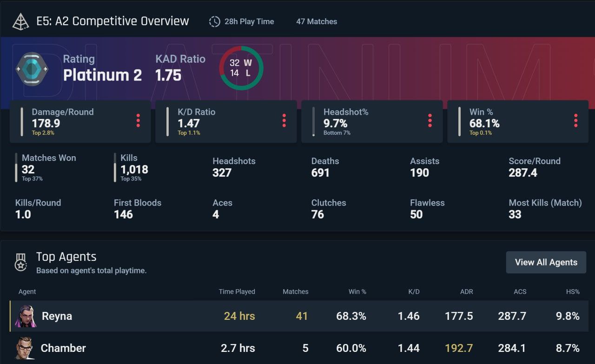
Task: Click the Kills 1,018 value
Action: click(134, 170)
